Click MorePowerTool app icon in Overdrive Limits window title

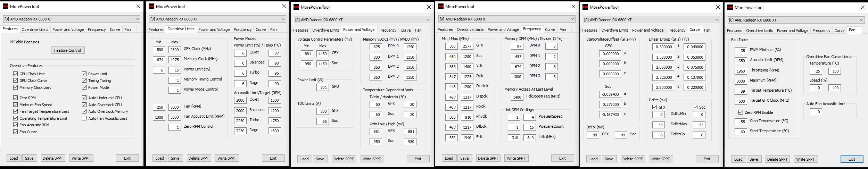tap(151, 6)
